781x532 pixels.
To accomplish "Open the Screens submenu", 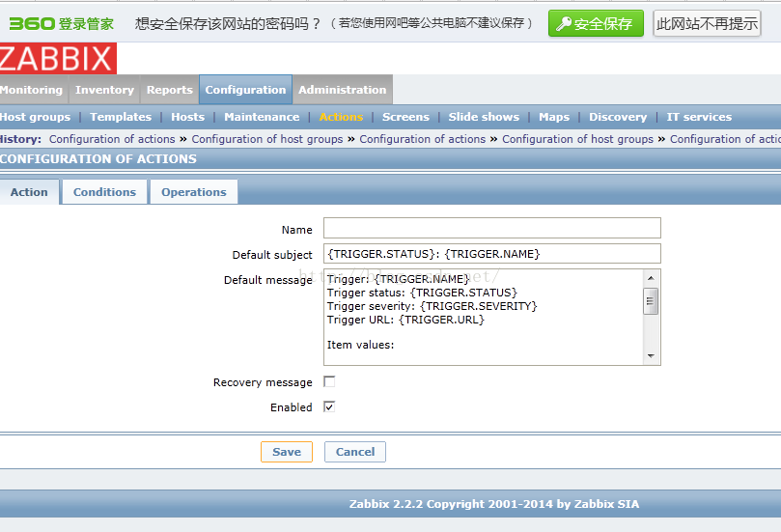I will (405, 117).
